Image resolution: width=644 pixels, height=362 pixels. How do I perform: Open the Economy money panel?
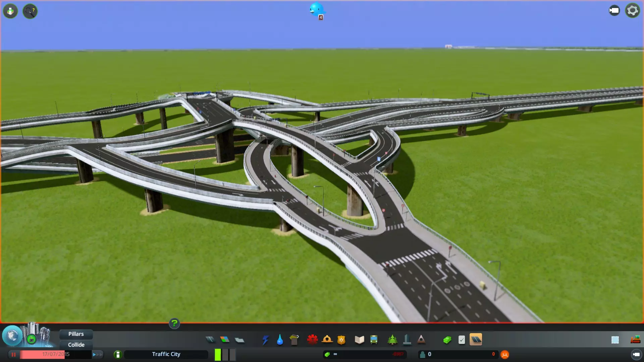[x=447, y=340]
